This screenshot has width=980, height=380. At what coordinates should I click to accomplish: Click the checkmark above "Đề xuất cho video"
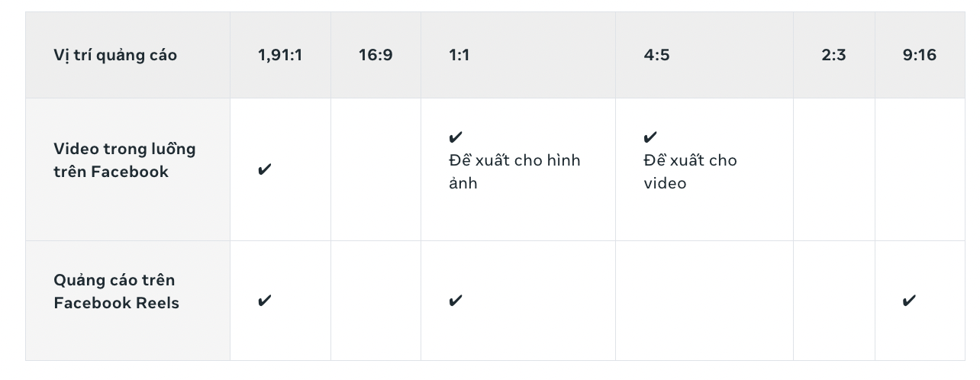pyautogui.click(x=650, y=137)
